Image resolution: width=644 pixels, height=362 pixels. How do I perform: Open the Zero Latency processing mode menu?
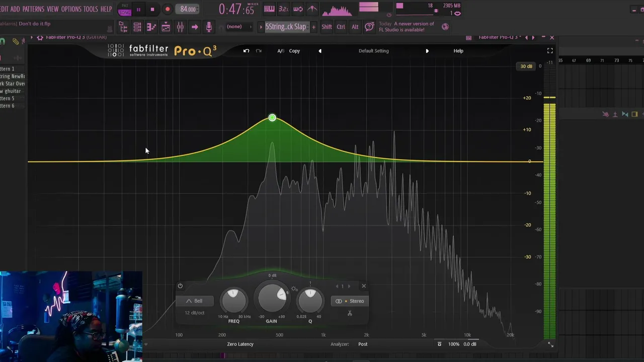tap(240, 344)
